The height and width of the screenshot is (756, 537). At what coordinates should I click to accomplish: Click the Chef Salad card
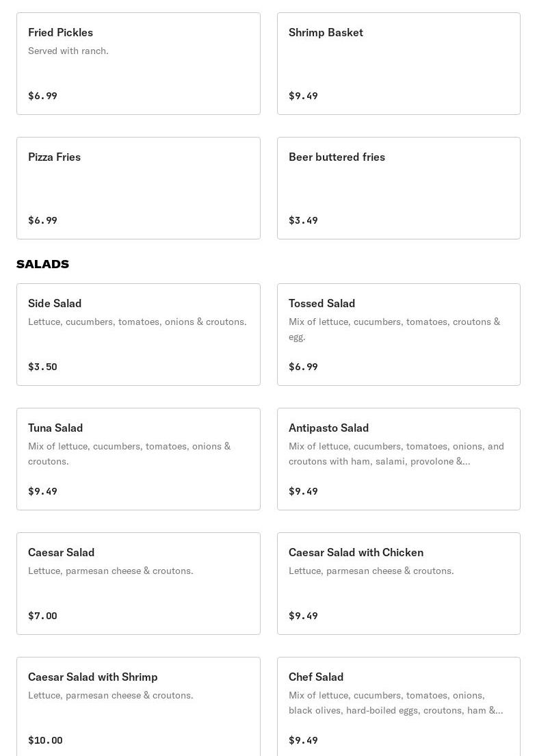(x=398, y=708)
